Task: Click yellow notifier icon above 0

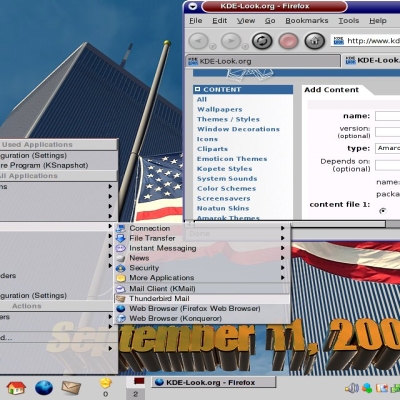Action: pos(106,383)
